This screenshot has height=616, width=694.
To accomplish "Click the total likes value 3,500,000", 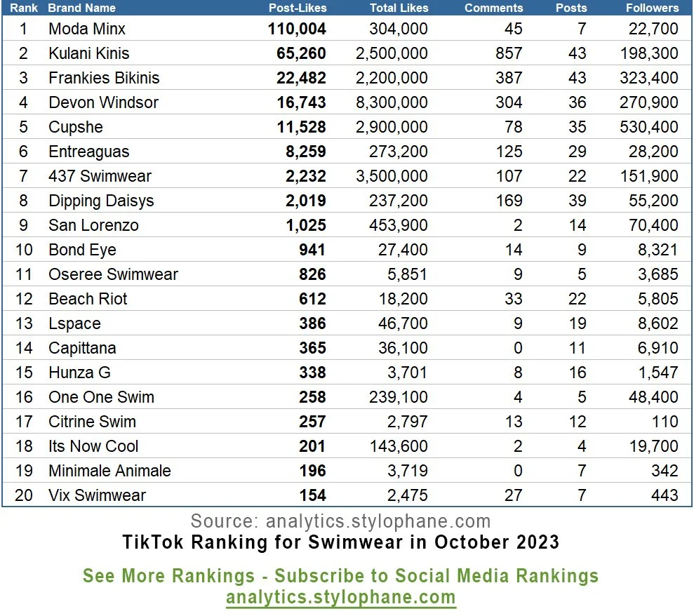I will (x=392, y=176).
